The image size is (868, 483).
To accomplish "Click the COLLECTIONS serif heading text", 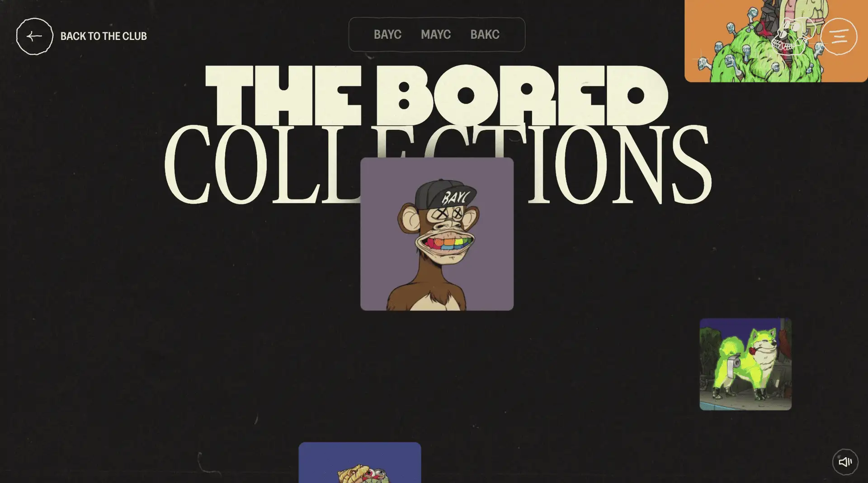I will click(438, 164).
